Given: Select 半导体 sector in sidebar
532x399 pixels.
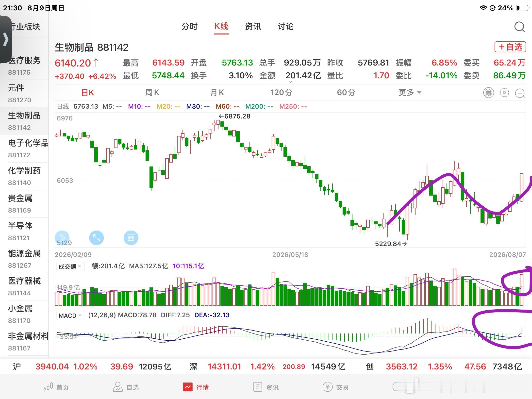Looking at the screenshot, I should pos(24,231).
